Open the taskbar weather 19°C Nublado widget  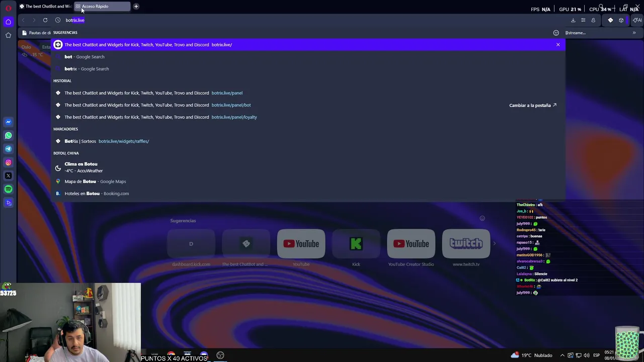pos(532,355)
